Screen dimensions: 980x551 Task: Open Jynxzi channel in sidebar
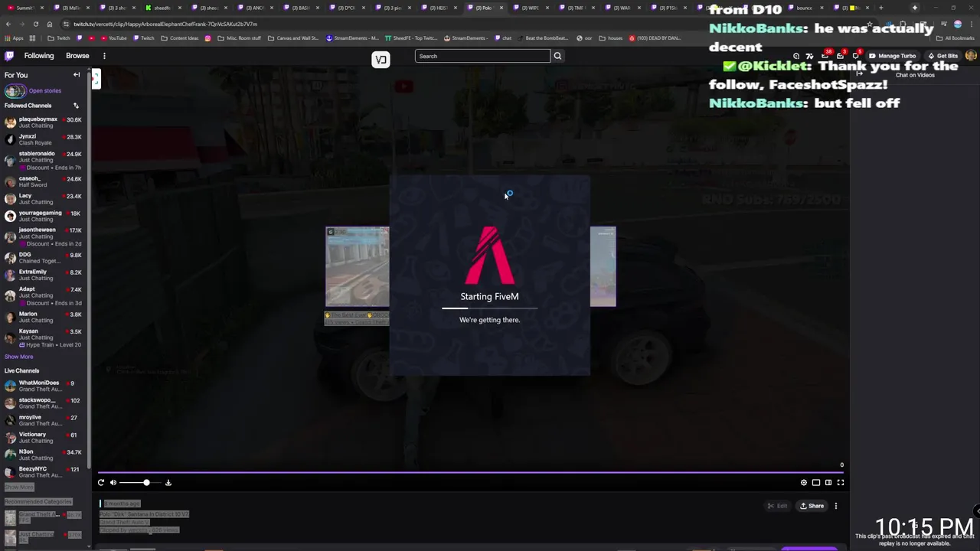pos(44,139)
